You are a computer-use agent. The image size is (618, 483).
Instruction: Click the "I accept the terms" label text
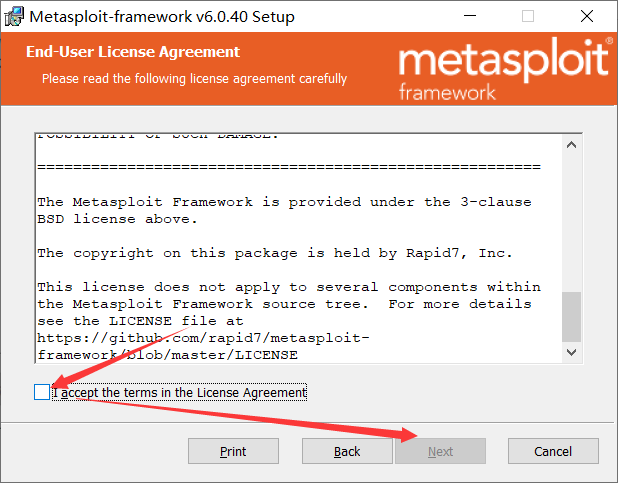[180, 393]
